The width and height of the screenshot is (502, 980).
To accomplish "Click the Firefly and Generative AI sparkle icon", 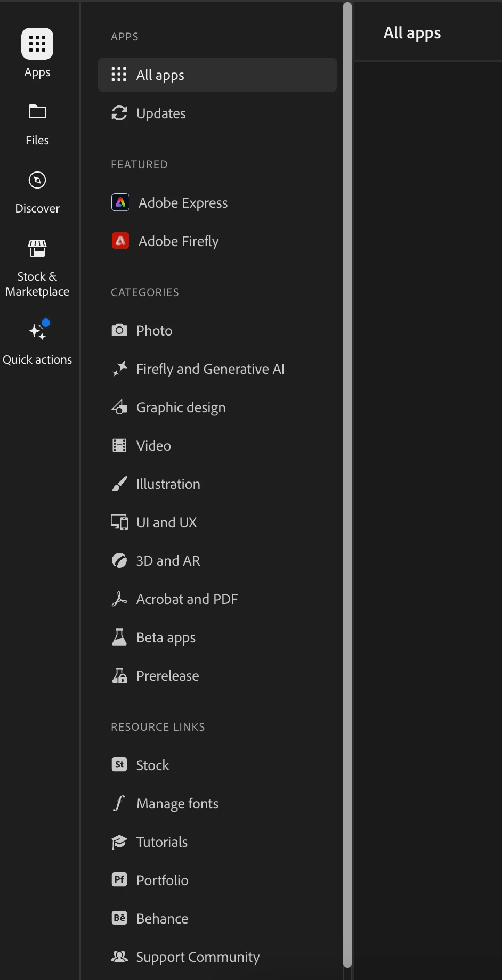I will [x=119, y=369].
